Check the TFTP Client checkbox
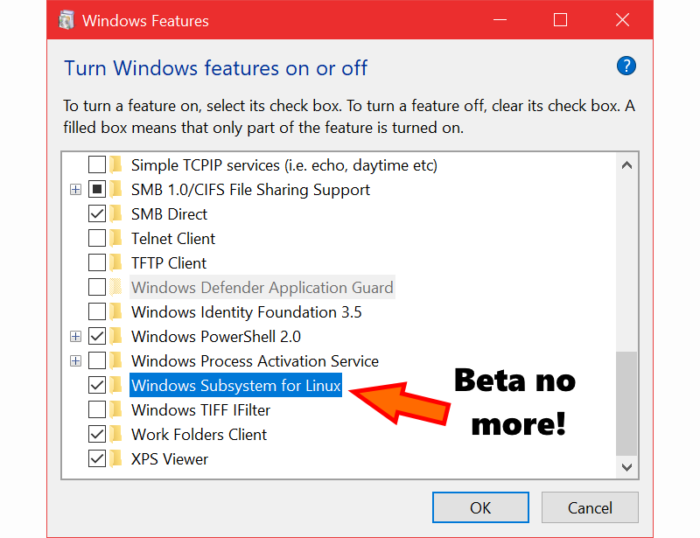The width and height of the screenshot is (700, 538). coord(97,263)
